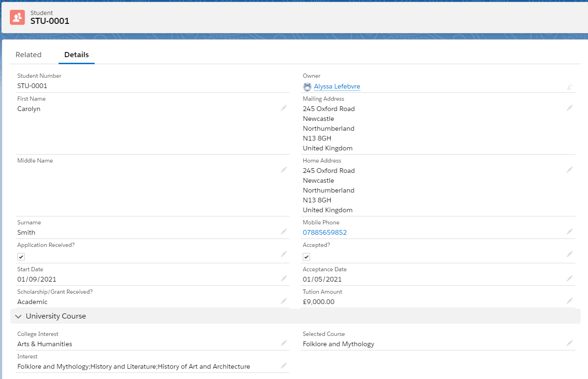This screenshot has width=588, height=379.
Task: Edit Interest field pencil icon
Action: [x=284, y=365]
